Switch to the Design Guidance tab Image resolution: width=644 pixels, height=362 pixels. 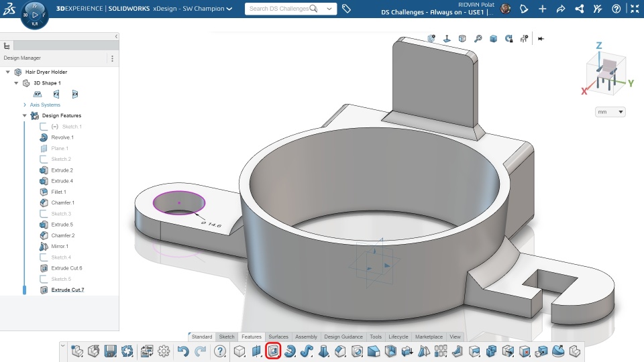click(343, 337)
